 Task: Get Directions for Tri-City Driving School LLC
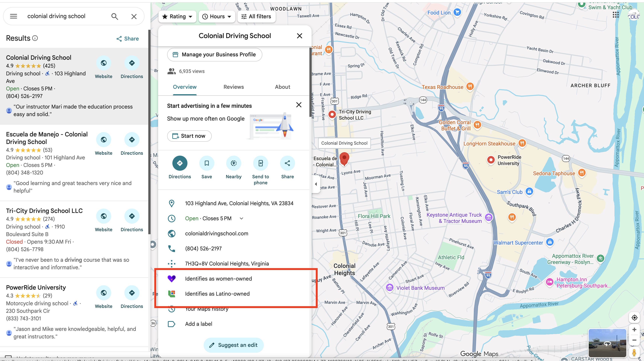point(132,220)
